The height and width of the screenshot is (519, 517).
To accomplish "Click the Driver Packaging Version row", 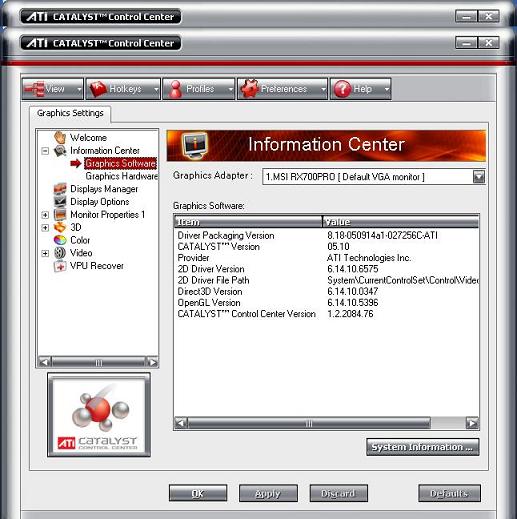I will coord(326,236).
